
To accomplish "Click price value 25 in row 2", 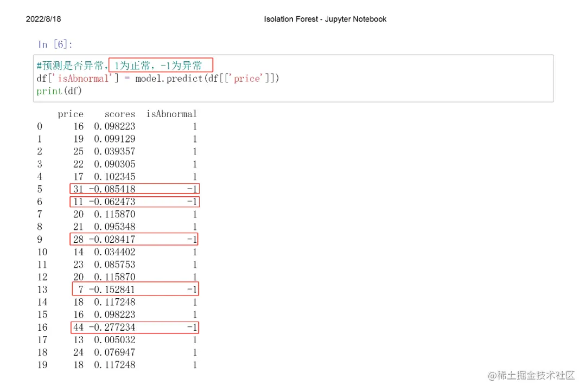I will pyautogui.click(x=78, y=152).
